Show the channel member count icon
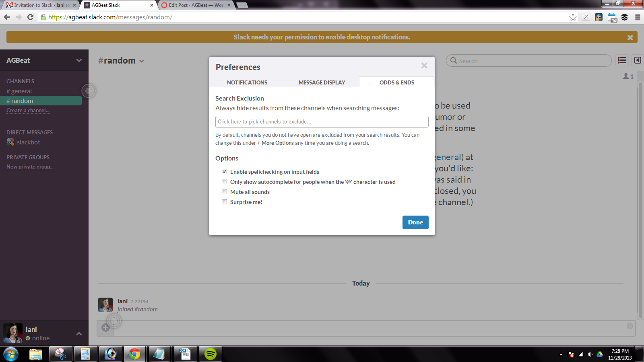The width and height of the screenshot is (644, 362). [628, 76]
